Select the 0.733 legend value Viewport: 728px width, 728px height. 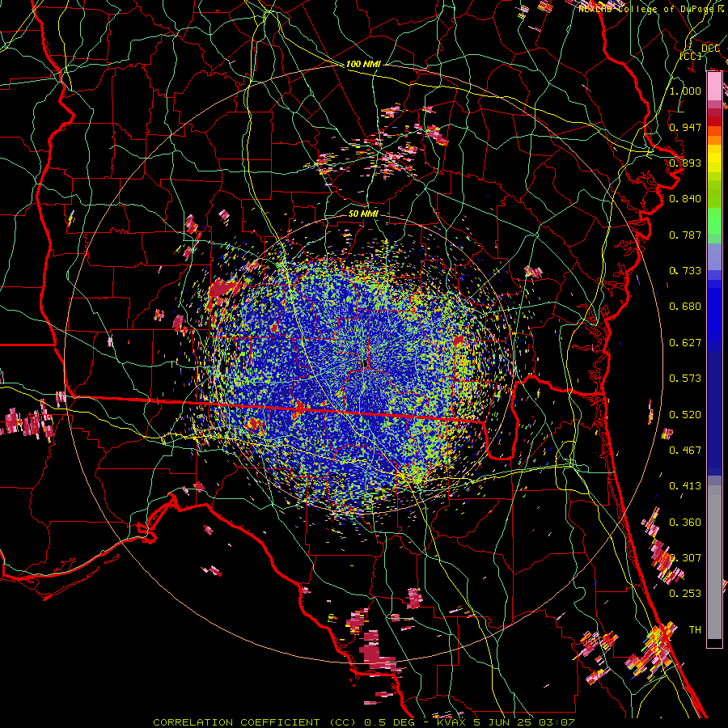point(685,271)
